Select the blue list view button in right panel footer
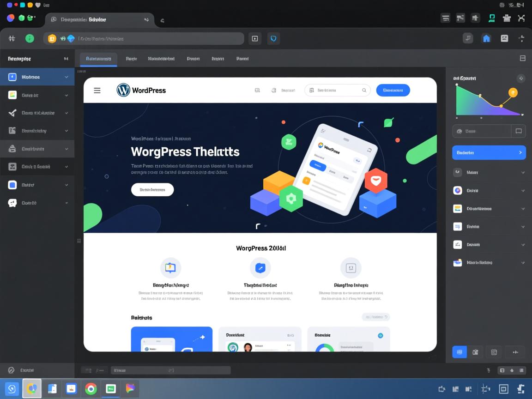Screen dimensions: 532x399 [459, 352]
